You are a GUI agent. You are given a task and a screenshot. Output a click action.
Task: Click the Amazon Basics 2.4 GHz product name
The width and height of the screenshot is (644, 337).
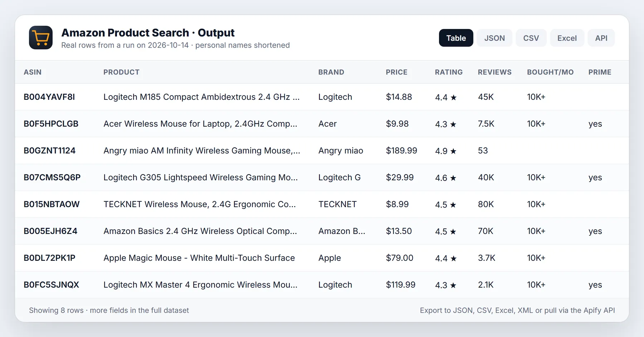(x=200, y=231)
